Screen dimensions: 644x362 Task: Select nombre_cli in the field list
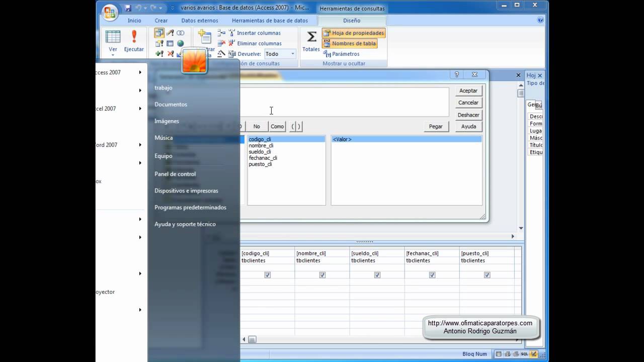[x=261, y=146]
